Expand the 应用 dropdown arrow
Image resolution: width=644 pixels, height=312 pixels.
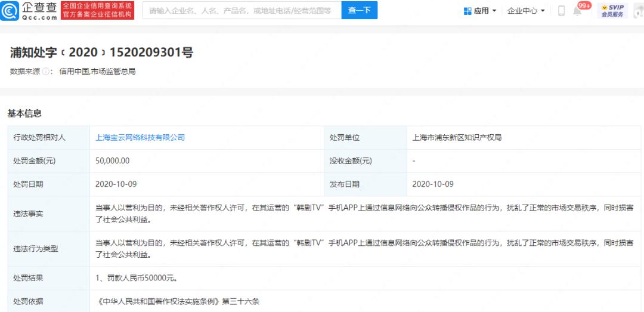495,11
